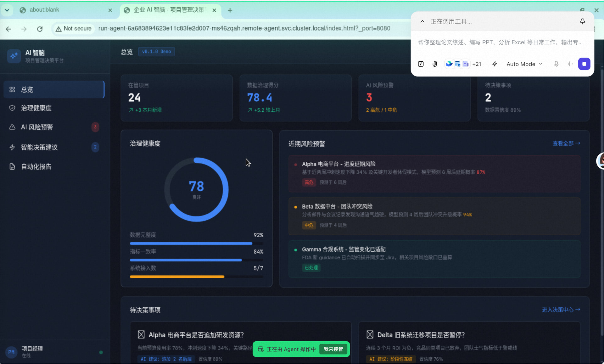Expand the +21 tools list
The image size is (604, 364).
(x=477, y=64)
